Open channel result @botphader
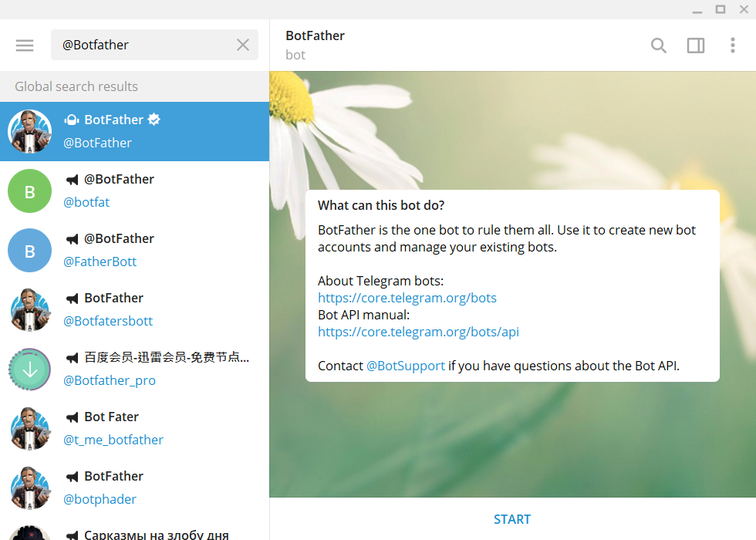The width and height of the screenshot is (756, 540). [x=134, y=488]
